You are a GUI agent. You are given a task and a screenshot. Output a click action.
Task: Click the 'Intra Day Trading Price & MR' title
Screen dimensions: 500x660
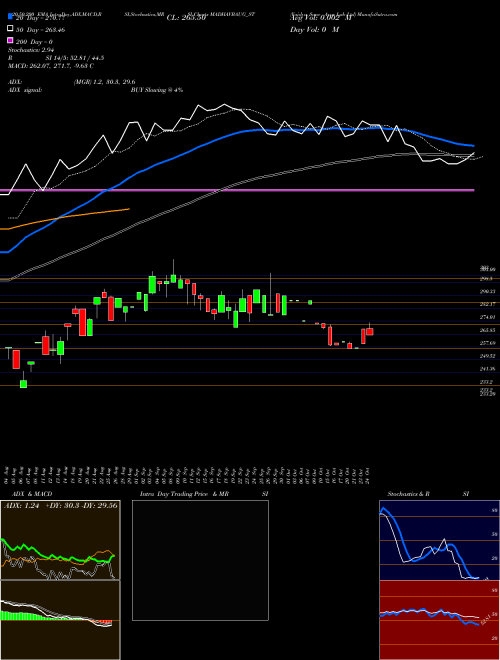coord(184,494)
